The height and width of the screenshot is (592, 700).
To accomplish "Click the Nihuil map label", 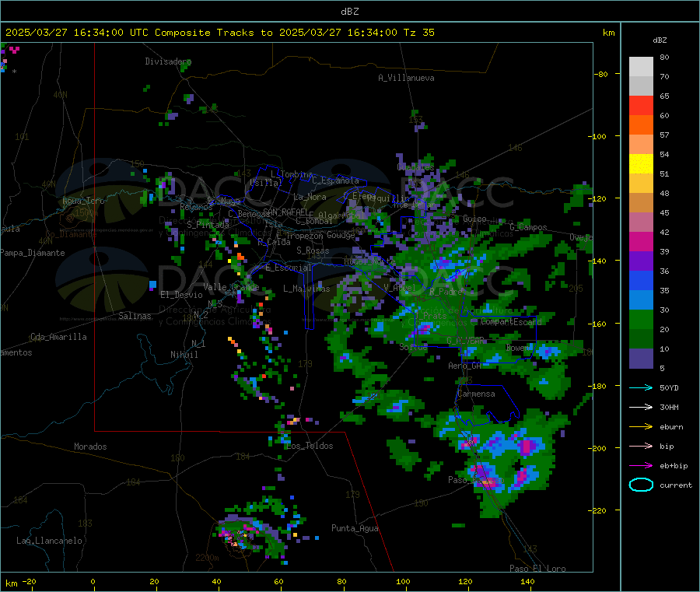I will click(184, 355).
